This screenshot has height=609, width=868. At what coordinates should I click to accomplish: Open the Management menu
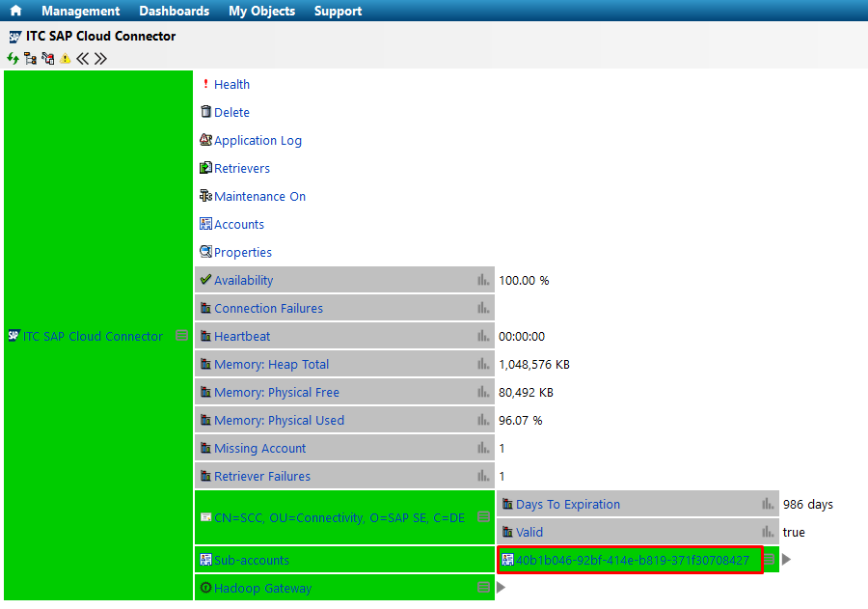pos(81,11)
